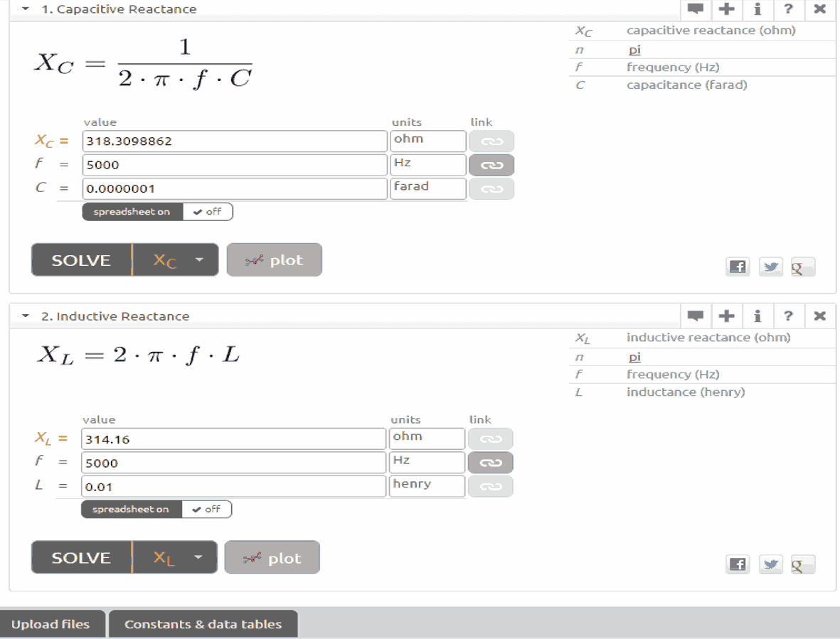Click the plot button for Capacitive Reactance
Screen dimensions: 840x639
coord(274,260)
